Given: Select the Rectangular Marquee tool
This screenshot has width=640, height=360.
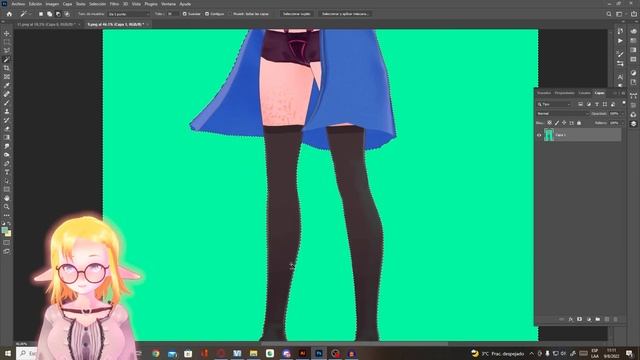Looking at the screenshot, I should (7, 42).
